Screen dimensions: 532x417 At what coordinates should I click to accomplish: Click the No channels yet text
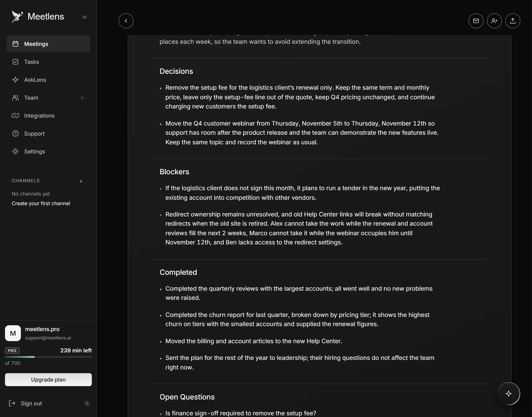pyautogui.click(x=30, y=194)
